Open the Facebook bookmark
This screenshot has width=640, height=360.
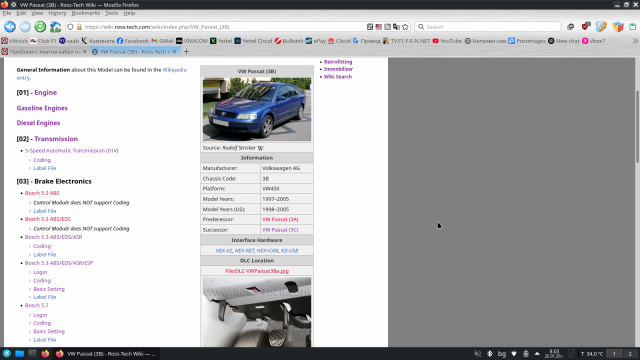[x=133, y=41]
